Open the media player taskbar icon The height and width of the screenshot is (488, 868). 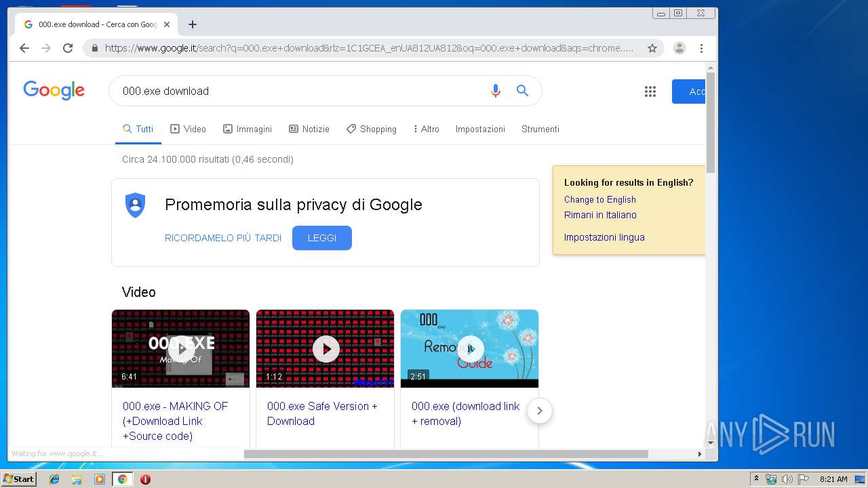coord(100,479)
